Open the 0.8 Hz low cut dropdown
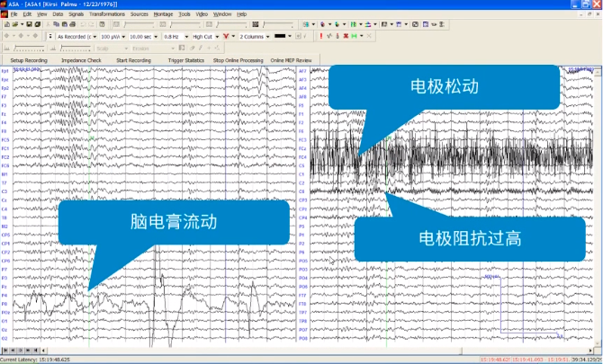Screen dimensions: 603x364 click(x=186, y=37)
